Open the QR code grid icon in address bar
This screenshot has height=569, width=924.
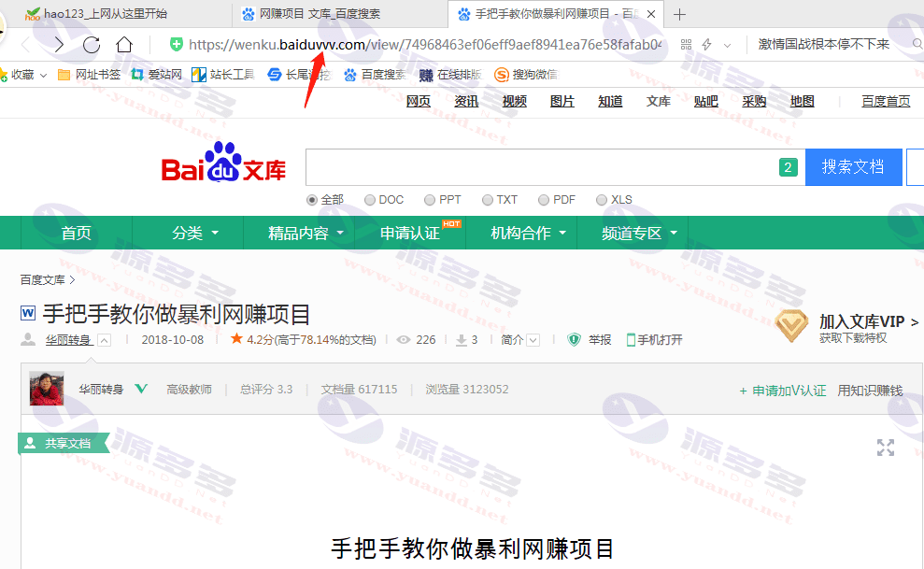pos(686,44)
